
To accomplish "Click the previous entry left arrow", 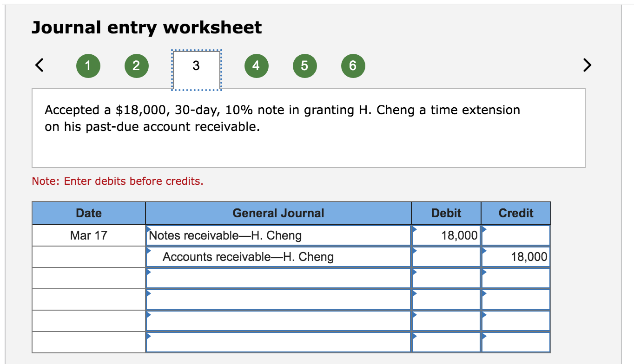I will coord(40,66).
